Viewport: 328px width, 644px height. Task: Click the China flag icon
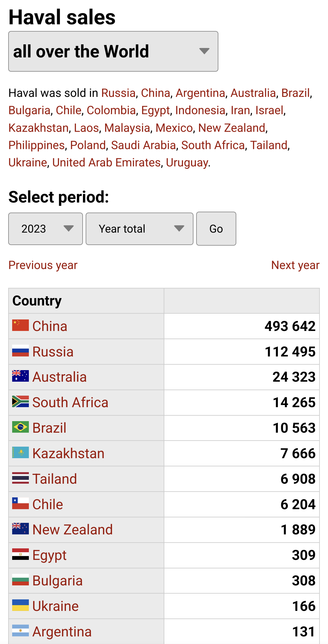click(x=20, y=325)
